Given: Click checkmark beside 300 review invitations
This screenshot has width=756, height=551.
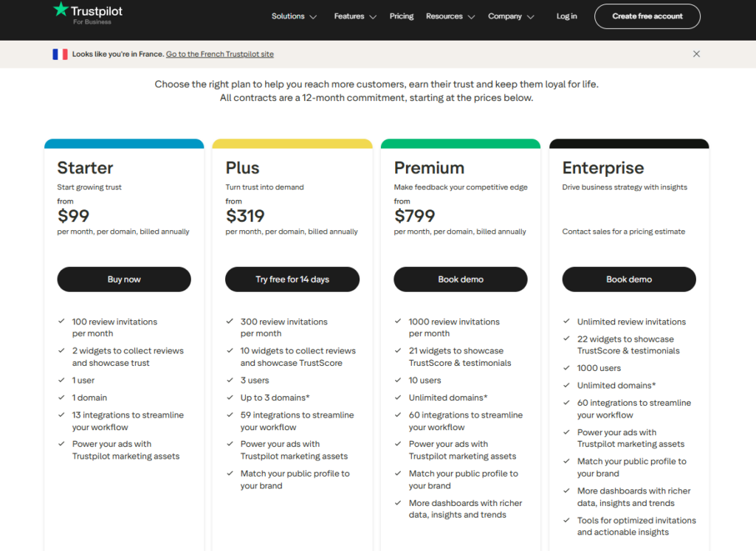Looking at the screenshot, I should (x=230, y=321).
